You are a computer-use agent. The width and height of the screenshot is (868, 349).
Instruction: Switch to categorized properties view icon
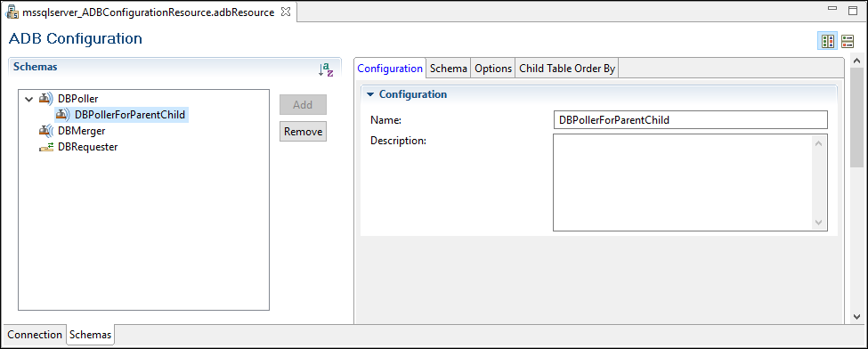(828, 42)
